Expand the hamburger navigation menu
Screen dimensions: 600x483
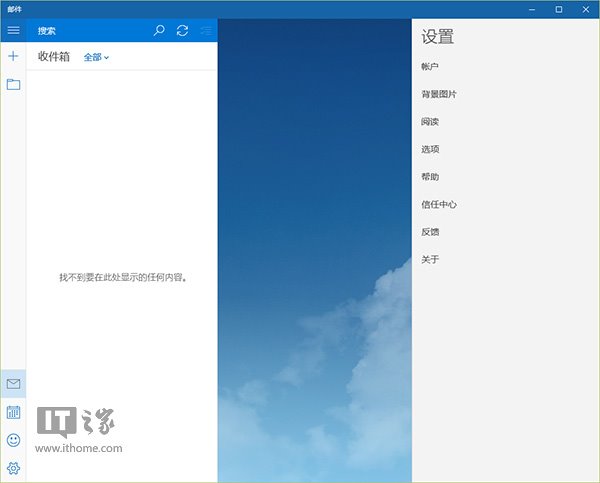point(13,30)
